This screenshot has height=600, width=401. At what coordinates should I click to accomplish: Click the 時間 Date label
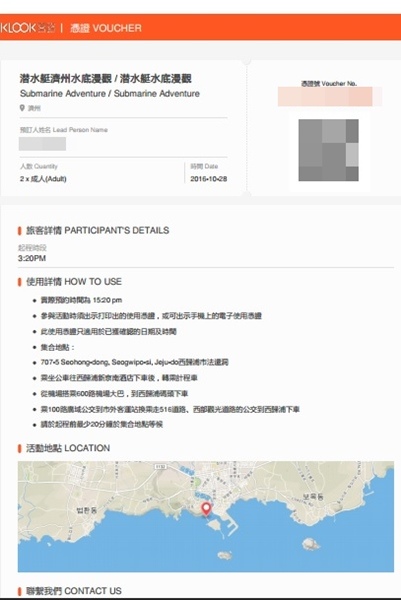coord(204,166)
